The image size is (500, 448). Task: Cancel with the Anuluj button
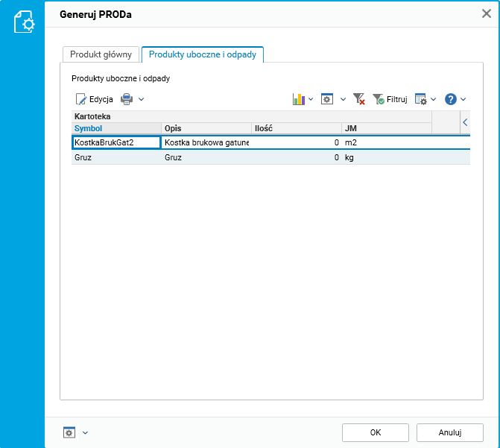click(x=449, y=432)
